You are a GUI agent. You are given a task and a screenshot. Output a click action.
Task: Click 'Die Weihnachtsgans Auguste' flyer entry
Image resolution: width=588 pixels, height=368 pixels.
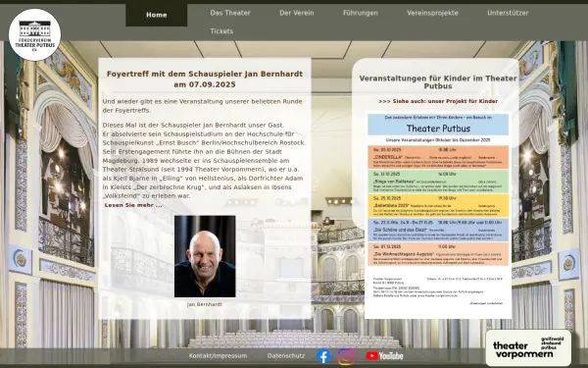(438, 254)
